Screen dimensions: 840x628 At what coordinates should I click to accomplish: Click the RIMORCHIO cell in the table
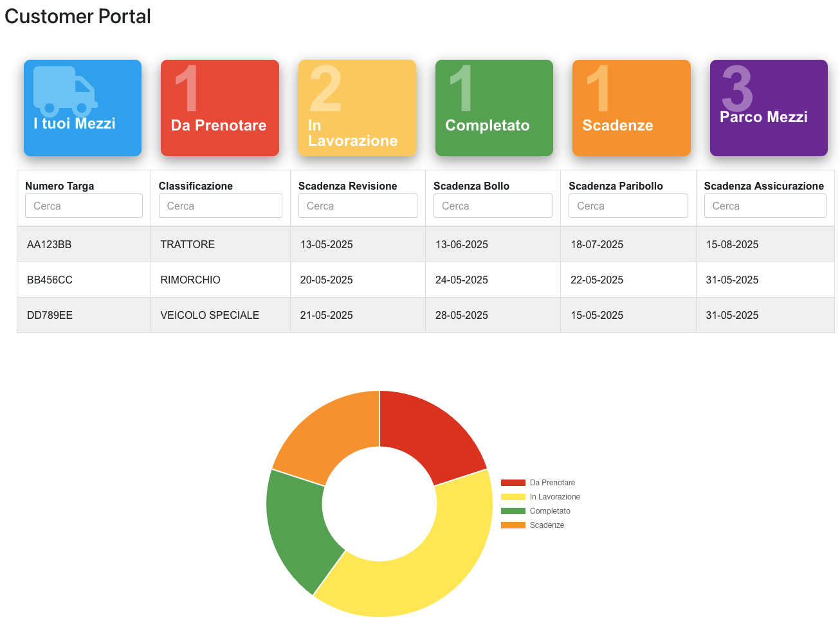coord(190,280)
